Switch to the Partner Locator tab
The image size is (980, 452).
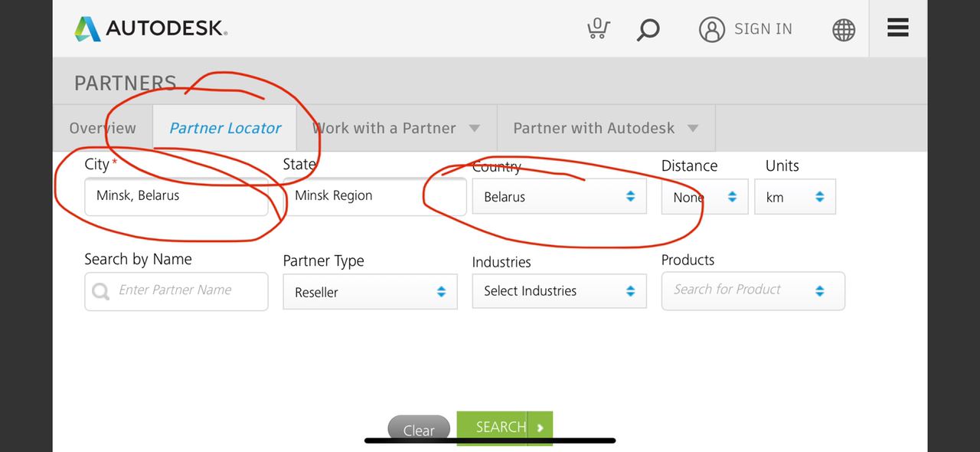(x=225, y=128)
